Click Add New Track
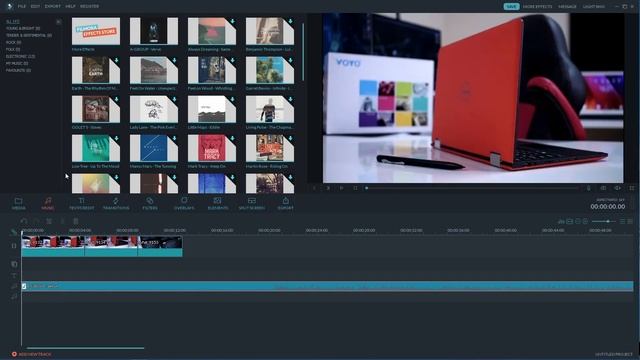Image resolution: width=640 pixels, height=360 pixels. [32, 354]
